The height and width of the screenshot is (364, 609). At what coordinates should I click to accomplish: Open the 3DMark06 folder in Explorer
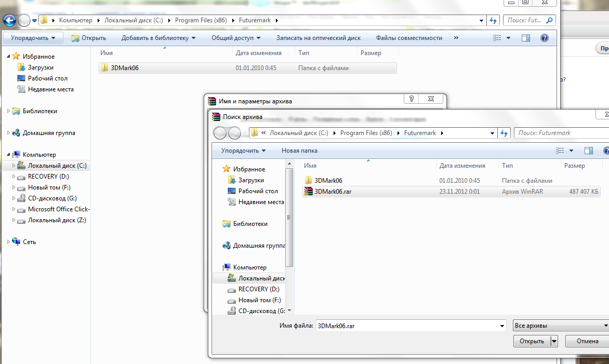(x=248, y=68)
